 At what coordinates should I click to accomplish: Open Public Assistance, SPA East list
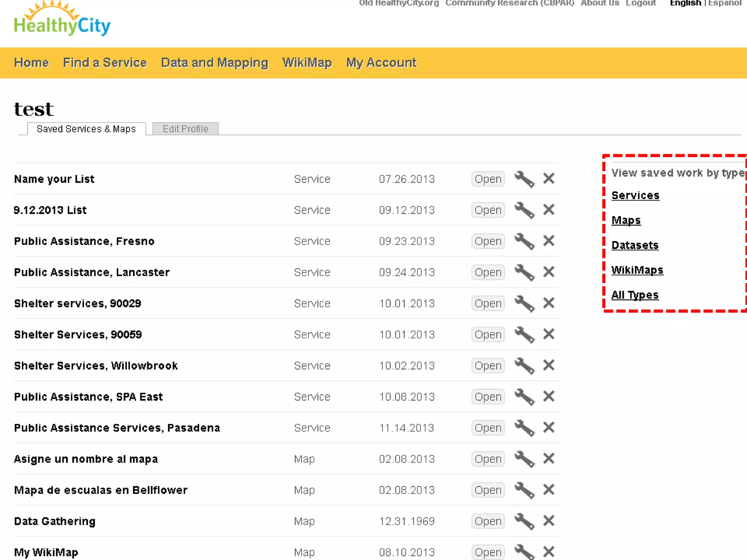pos(488,397)
